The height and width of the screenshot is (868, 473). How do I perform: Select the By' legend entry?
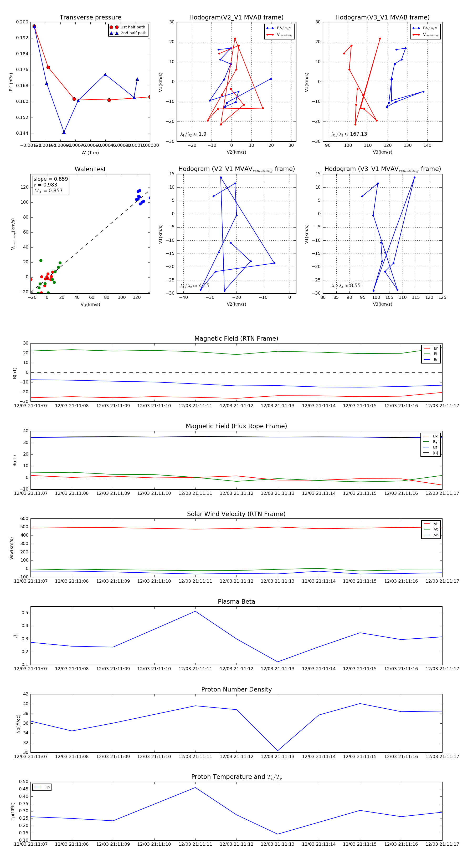pyautogui.click(x=431, y=442)
